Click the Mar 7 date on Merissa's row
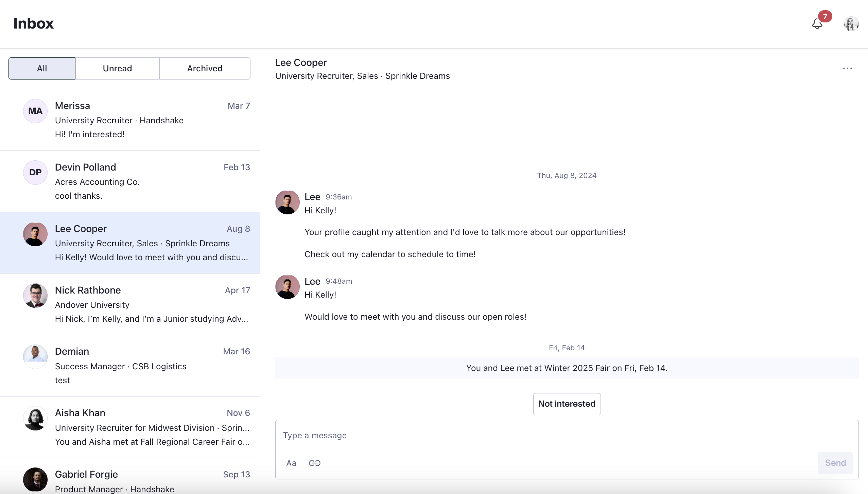The width and height of the screenshot is (868, 494). (239, 106)
